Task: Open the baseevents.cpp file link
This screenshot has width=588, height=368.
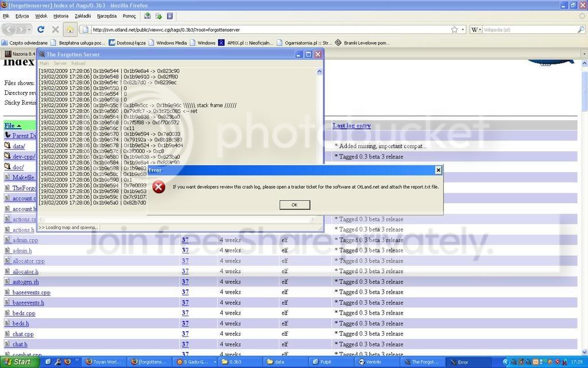Action: pyautogui.click(x=31, y=292)
